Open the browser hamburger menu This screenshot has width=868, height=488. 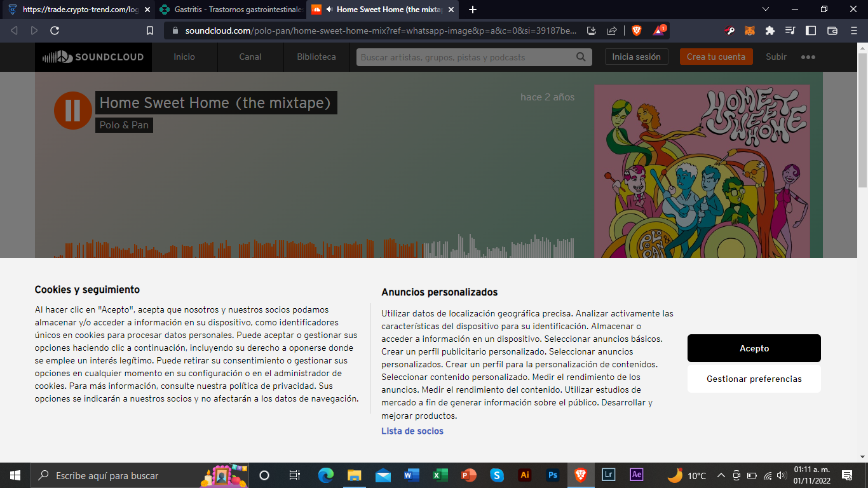[x=853, y=30]
